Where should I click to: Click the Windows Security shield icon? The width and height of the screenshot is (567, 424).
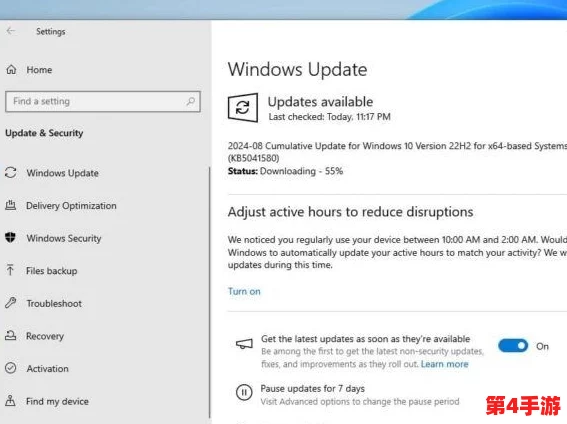[x=10, y=237]
